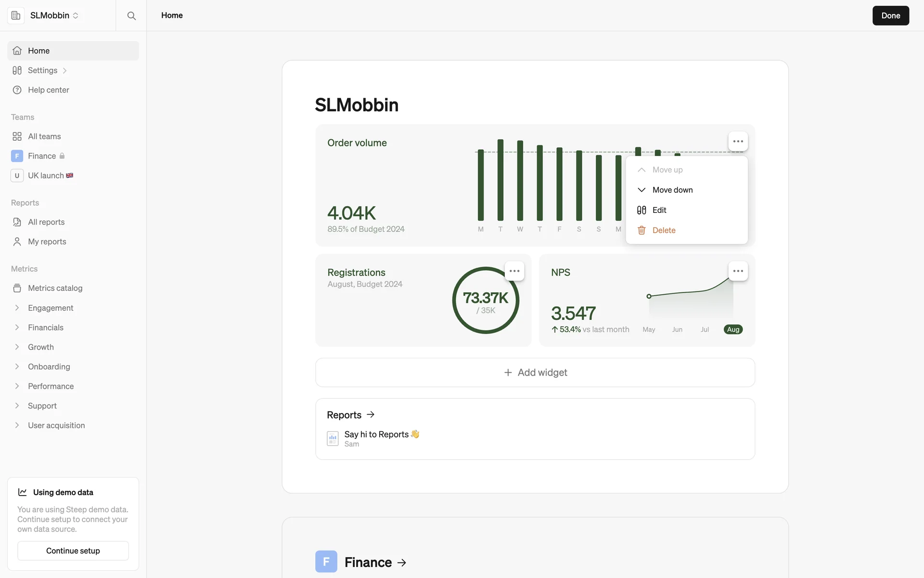The height and width of the screenshot is (578, 924).
Task: Open the Help center item
Action: [48, 90]
